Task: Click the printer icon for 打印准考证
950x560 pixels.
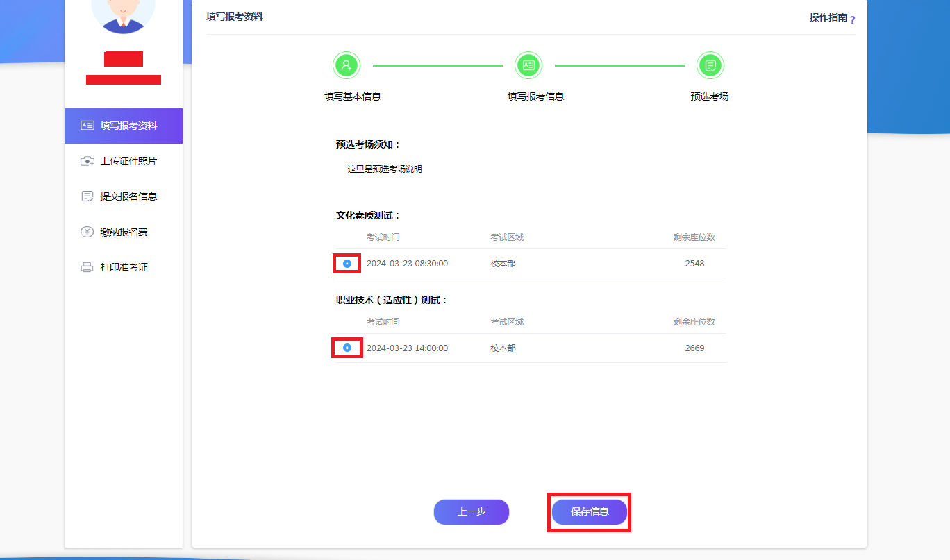Action: point(87,267)
